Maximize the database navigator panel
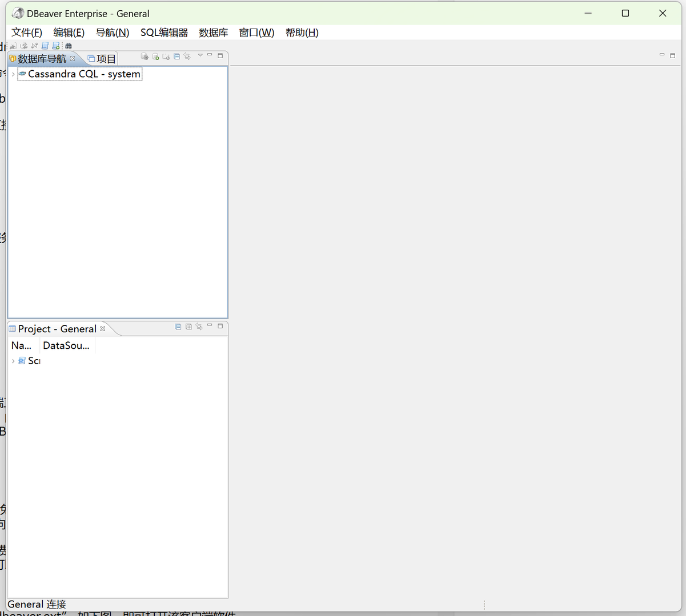This screenshot has width=686, height=616. coord(220,56)
